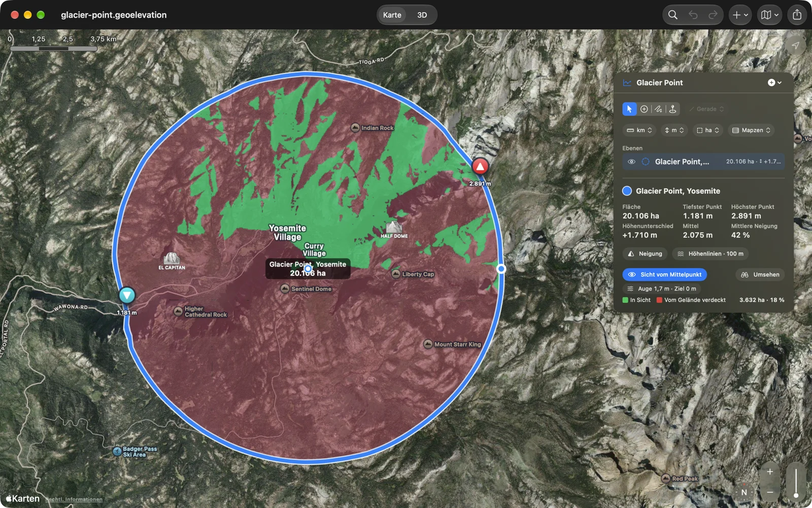Click the undo arrow icon
The height and width of the screenshot is (508, 812).
pos(693,15)
